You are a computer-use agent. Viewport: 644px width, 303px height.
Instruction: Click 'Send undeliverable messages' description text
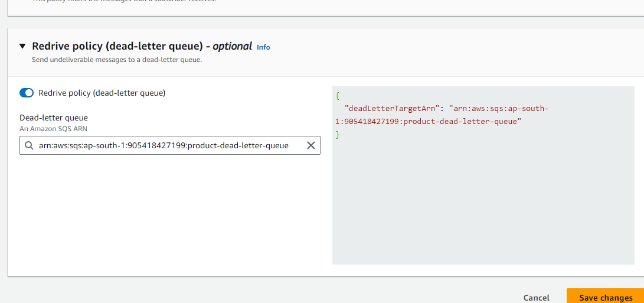pyautogui.click(x=117, y=60)
